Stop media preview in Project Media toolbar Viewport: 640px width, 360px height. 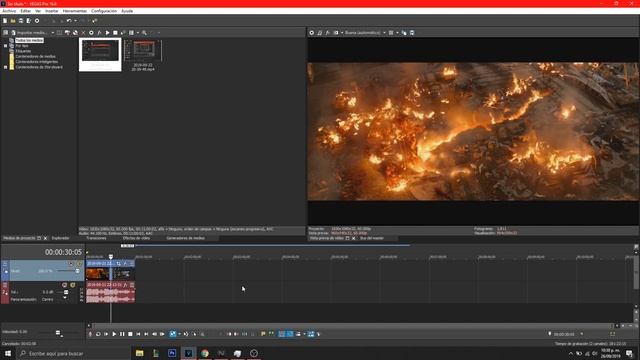click(x=115, y=33)
